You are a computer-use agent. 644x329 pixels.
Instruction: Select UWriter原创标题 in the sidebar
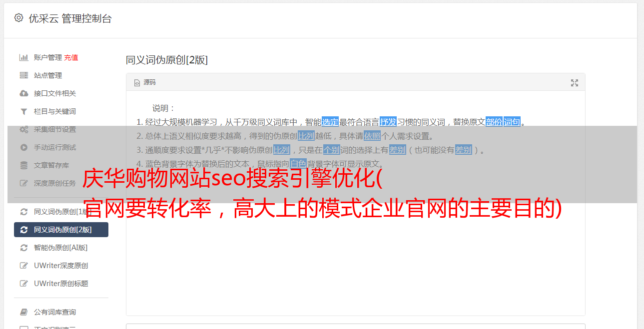(61, 284)
